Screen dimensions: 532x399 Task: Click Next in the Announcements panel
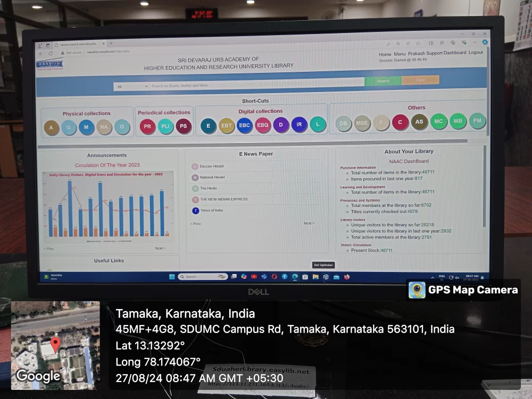tap(160, 248)
